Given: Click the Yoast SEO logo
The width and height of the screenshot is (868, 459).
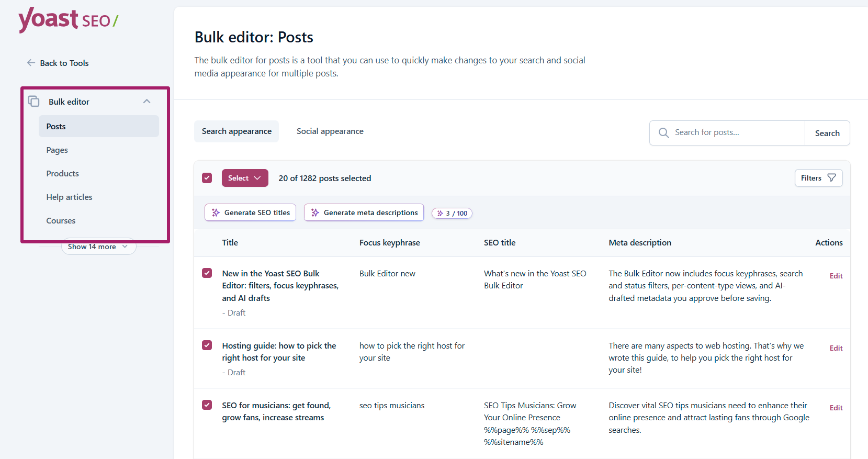Looking at the screenshot, I should click(69, 20).
